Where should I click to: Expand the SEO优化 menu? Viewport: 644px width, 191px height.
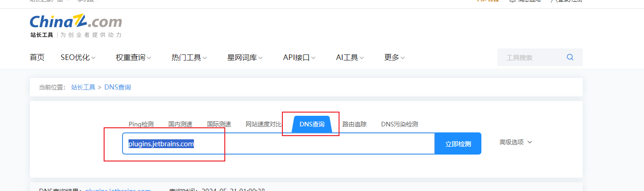click(78, 58)
